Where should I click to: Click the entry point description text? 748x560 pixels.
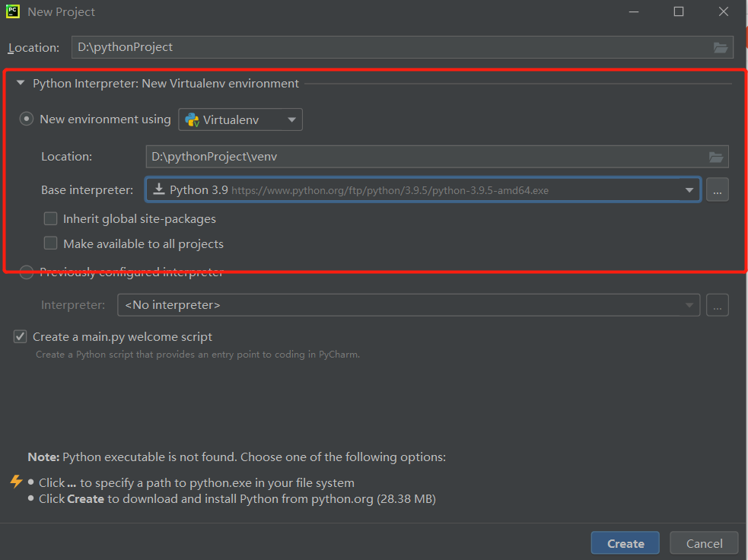198,355
